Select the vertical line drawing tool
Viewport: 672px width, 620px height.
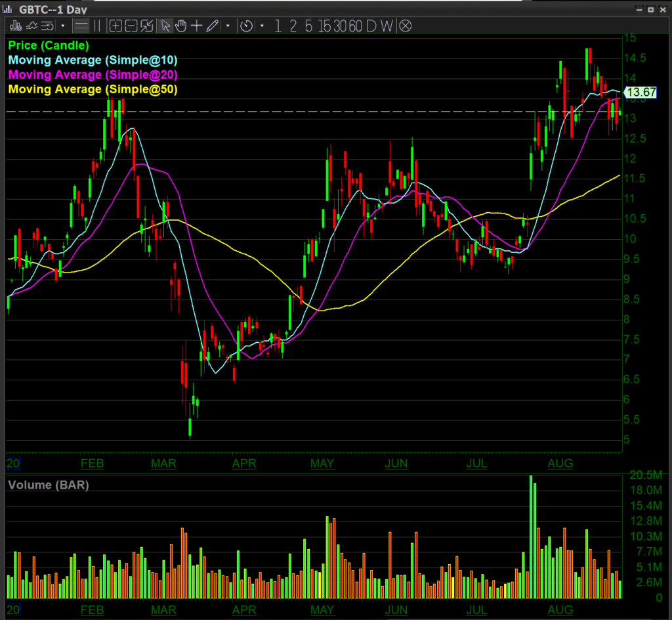[x=97, y=26]
